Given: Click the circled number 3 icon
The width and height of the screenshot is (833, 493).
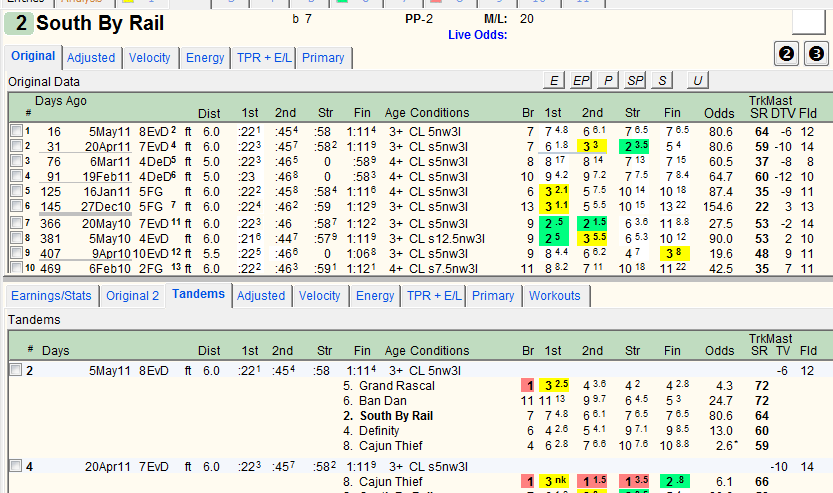Looking at the screenshot, I should pyautogui.click(x=817, y=54).
